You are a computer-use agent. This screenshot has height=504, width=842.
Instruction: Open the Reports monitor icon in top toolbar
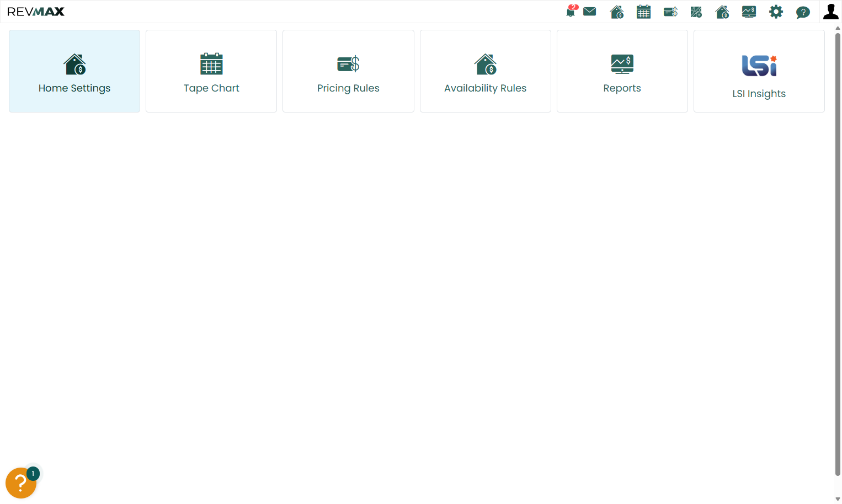(x=749, y=12)
